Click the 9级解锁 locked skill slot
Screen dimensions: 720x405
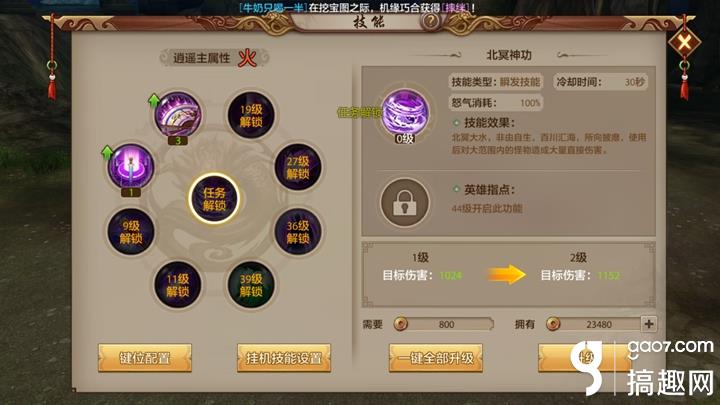pyautogui.click(x=131, y=231)
